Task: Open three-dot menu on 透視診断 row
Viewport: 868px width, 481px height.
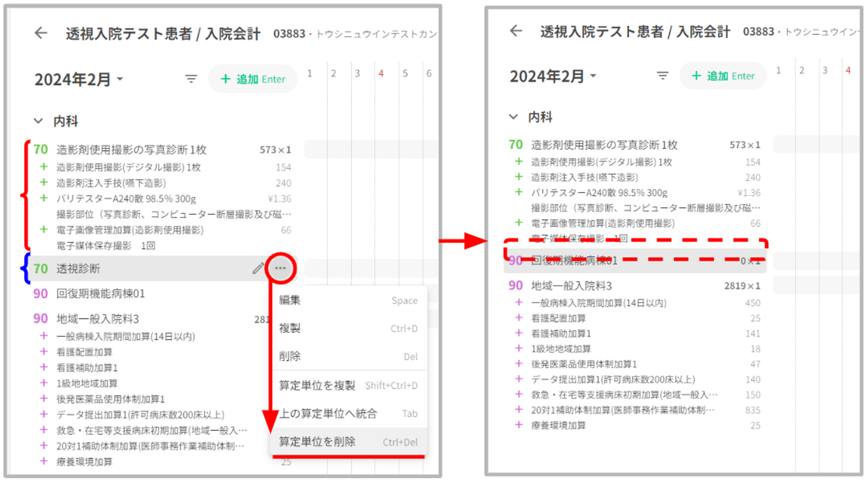Action: pyautogui.click(x=280, y=268)
